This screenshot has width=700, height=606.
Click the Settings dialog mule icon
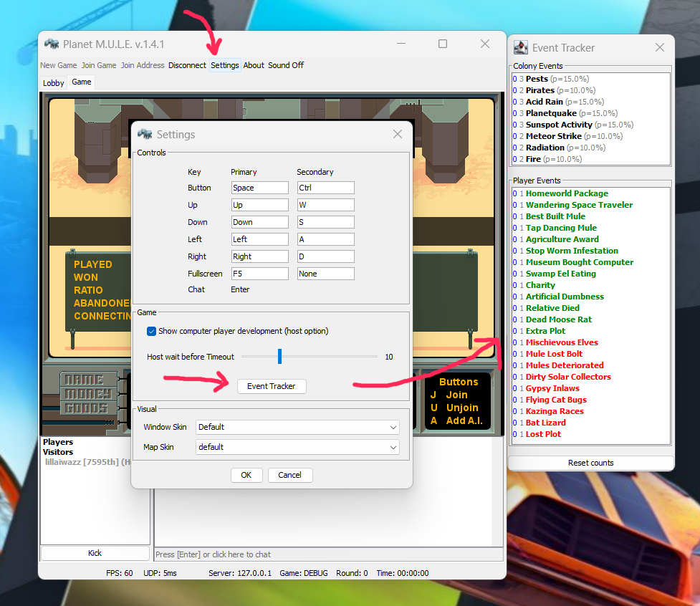pos(145,134)
